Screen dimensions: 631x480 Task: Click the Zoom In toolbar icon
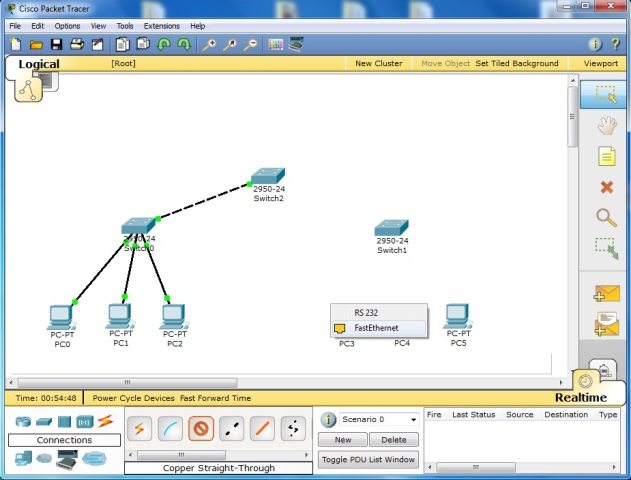pos(209,44)
